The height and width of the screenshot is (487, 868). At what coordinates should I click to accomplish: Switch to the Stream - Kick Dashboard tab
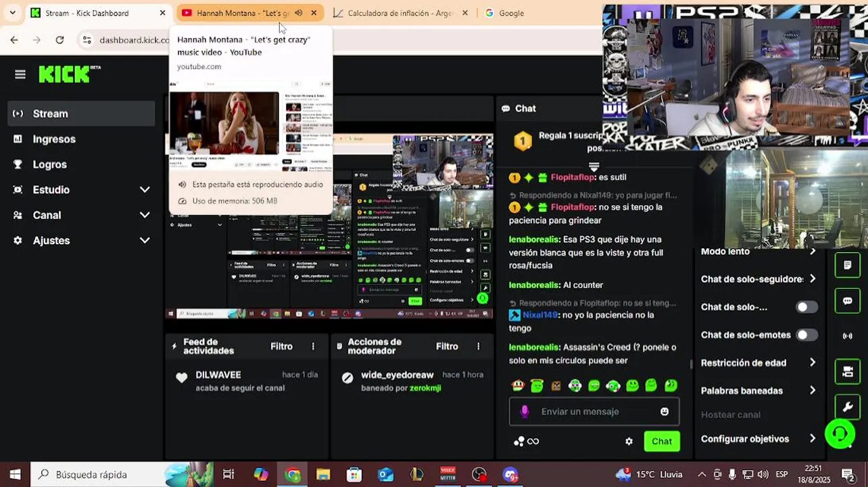[x=87, y=13]
